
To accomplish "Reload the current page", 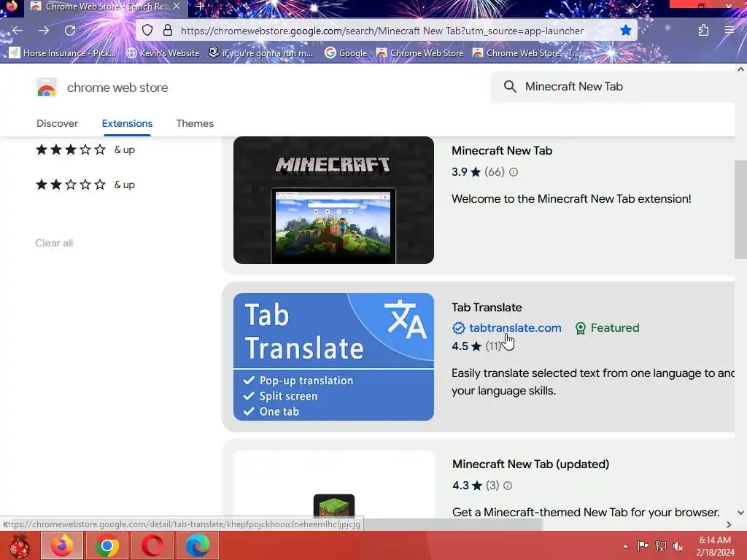I will click(x=70, y=31).
